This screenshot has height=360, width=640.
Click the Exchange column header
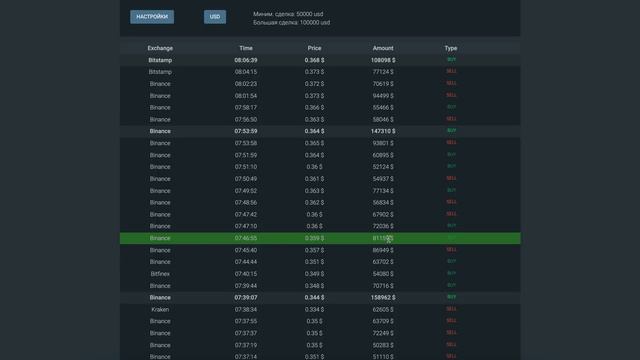160,48
